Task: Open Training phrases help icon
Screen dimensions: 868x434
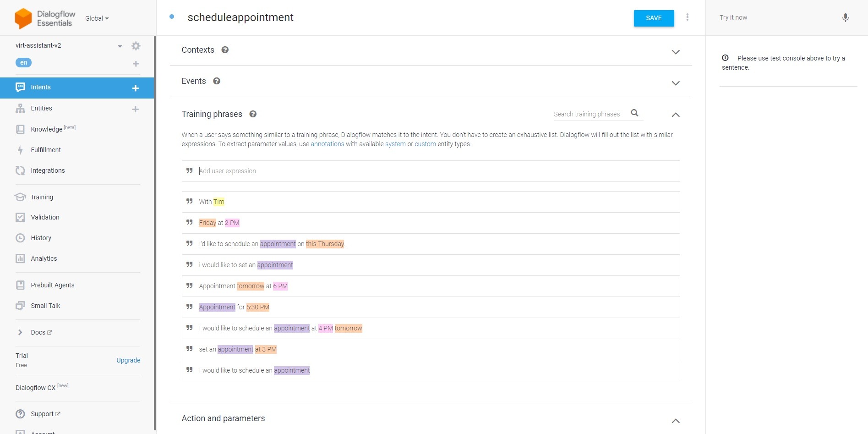Action: (x=253, y=114)
